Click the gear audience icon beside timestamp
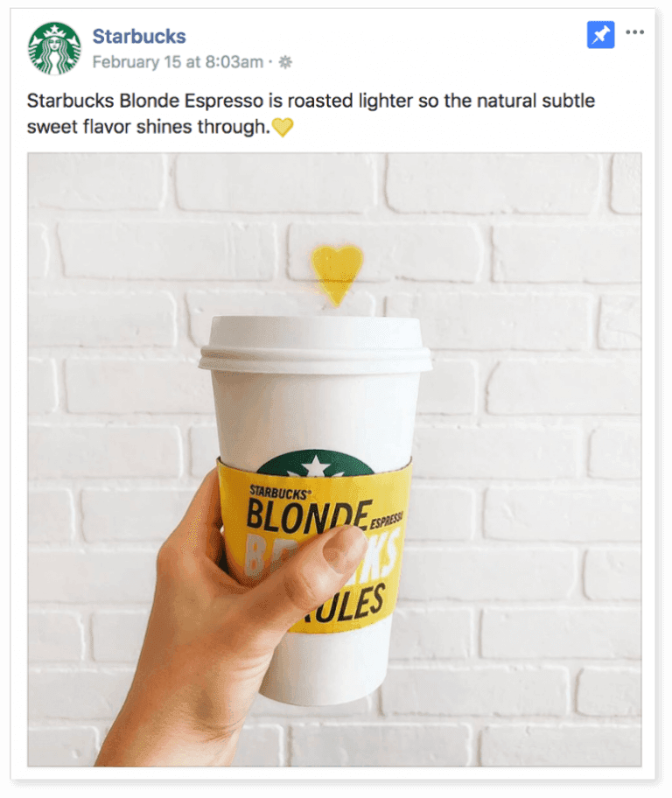672x798 pixels. [285, 62]
